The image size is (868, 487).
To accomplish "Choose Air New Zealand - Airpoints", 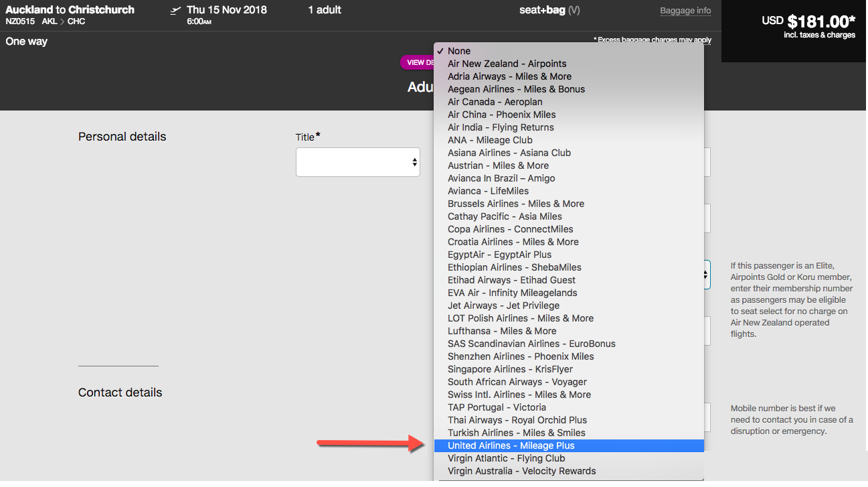I will tap(569, 64).
